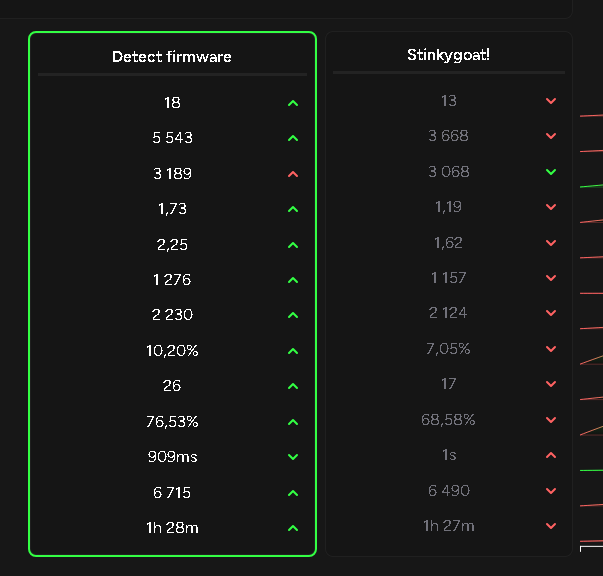Viewport: 603px width, 576px height.
Task: Select the value 1 276
Action: (172, 280)
